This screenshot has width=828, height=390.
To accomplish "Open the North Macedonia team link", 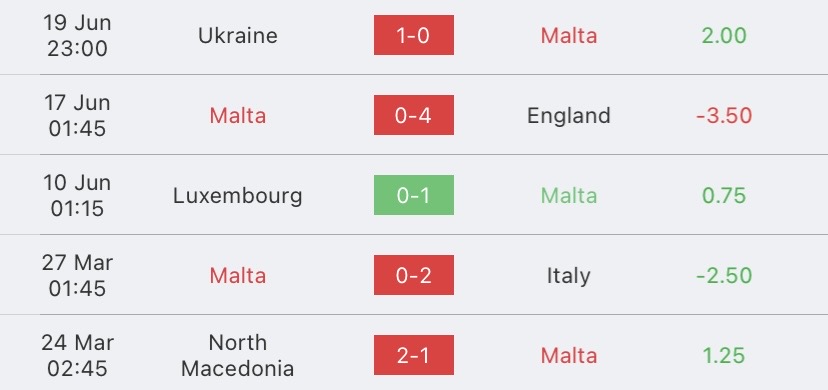I will [x=238, y=355].
